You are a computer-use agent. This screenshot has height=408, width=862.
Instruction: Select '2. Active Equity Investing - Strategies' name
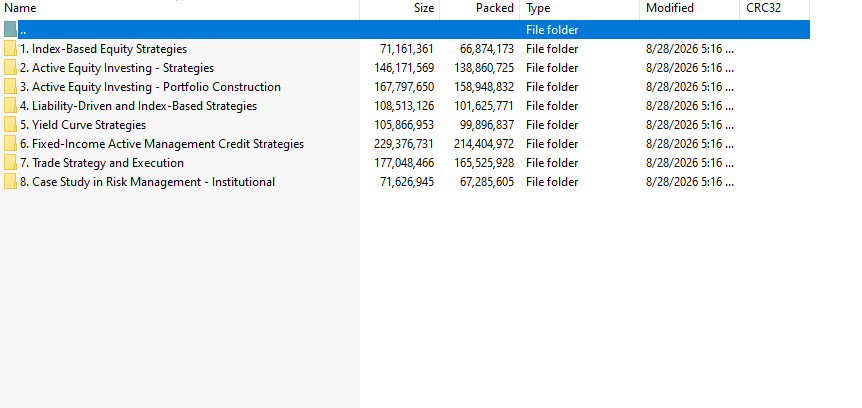(117, 68)
